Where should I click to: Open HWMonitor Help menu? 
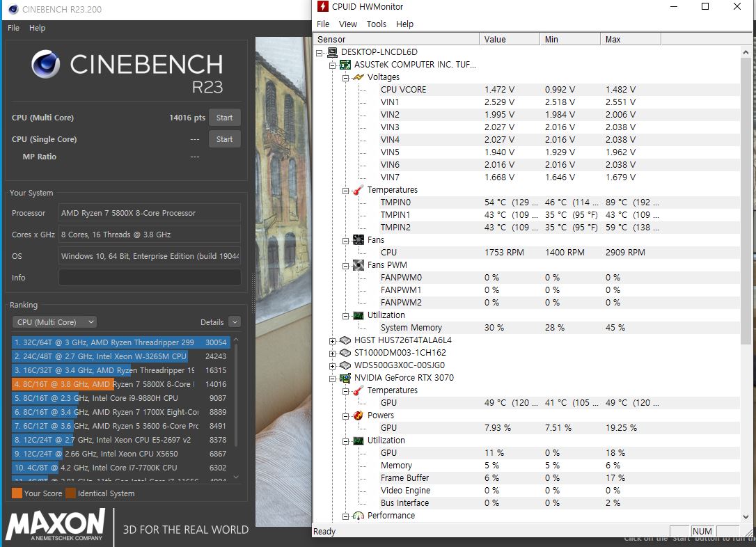(x=404, y=24)
